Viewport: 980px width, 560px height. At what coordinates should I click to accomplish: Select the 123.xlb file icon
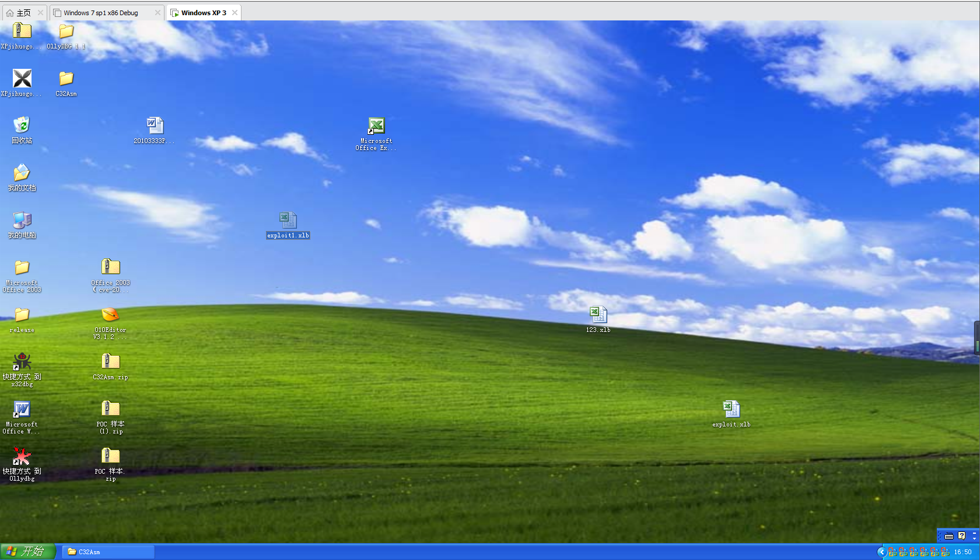point(598,314)
